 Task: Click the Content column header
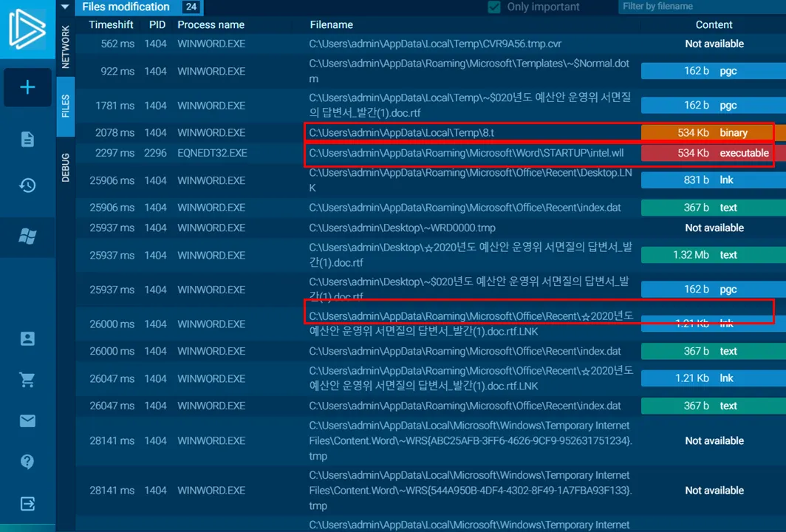click(x=714, y=24)
